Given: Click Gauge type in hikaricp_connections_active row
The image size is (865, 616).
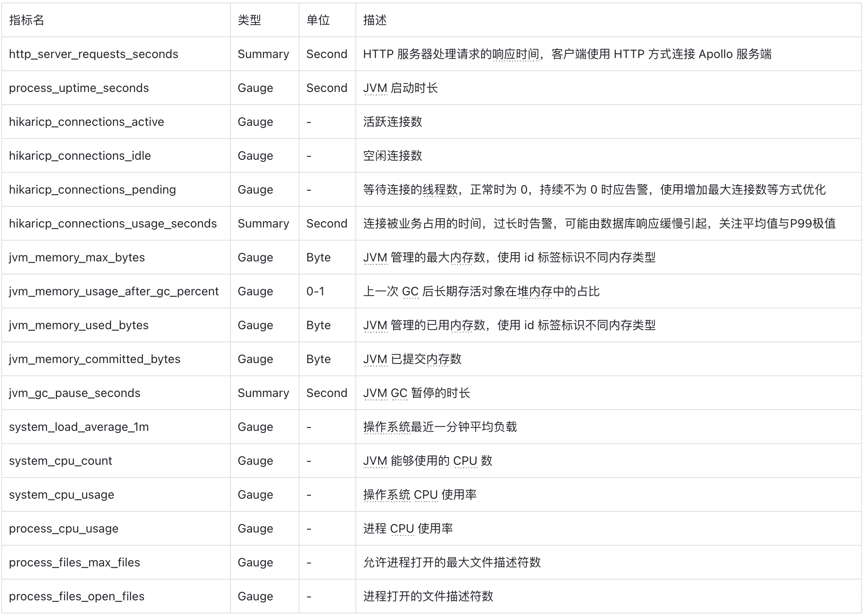Looking at the screenshot, I should click(x=255, y=122).
